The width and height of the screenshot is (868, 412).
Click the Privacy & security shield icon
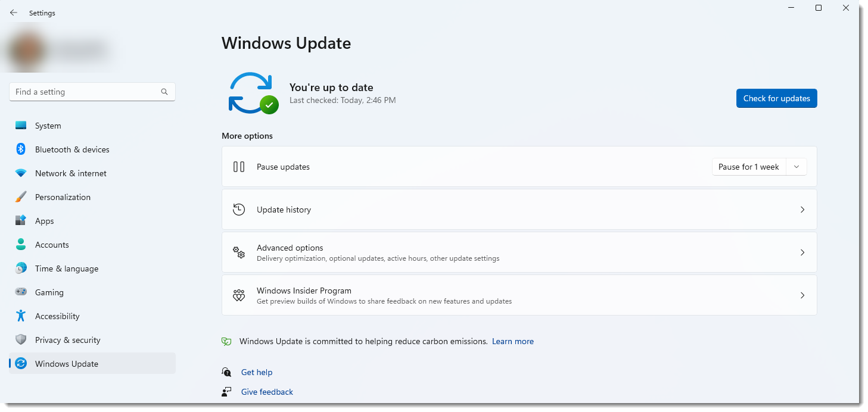pyautogui.click(x=21, y=340)
